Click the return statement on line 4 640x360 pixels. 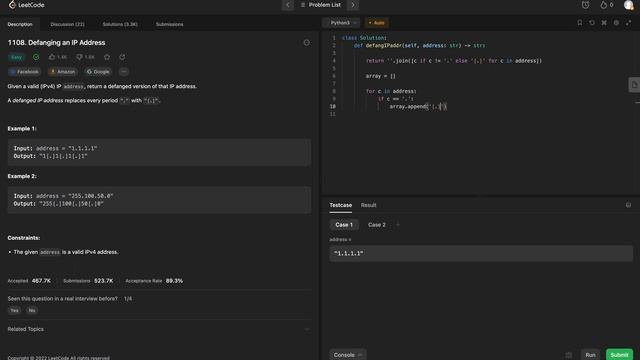[x=454, y=61]
